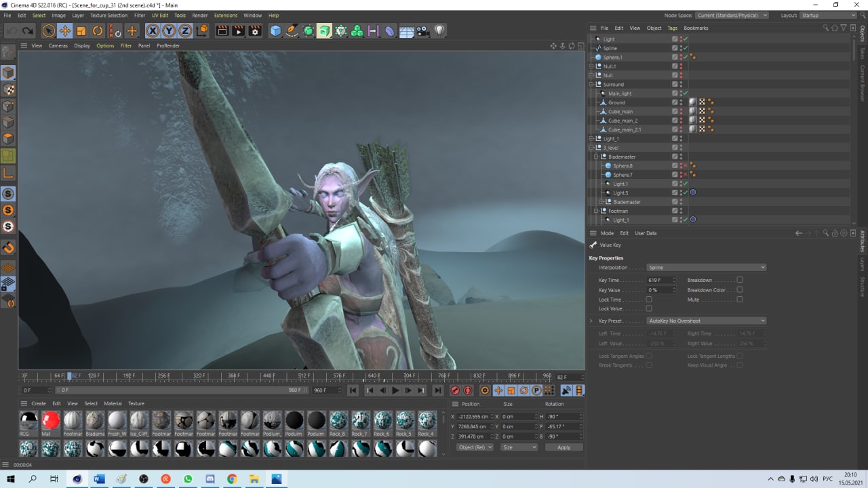Open the Material manager Create menu
This screenshot has height=488, width=868.
pos(39,403)
